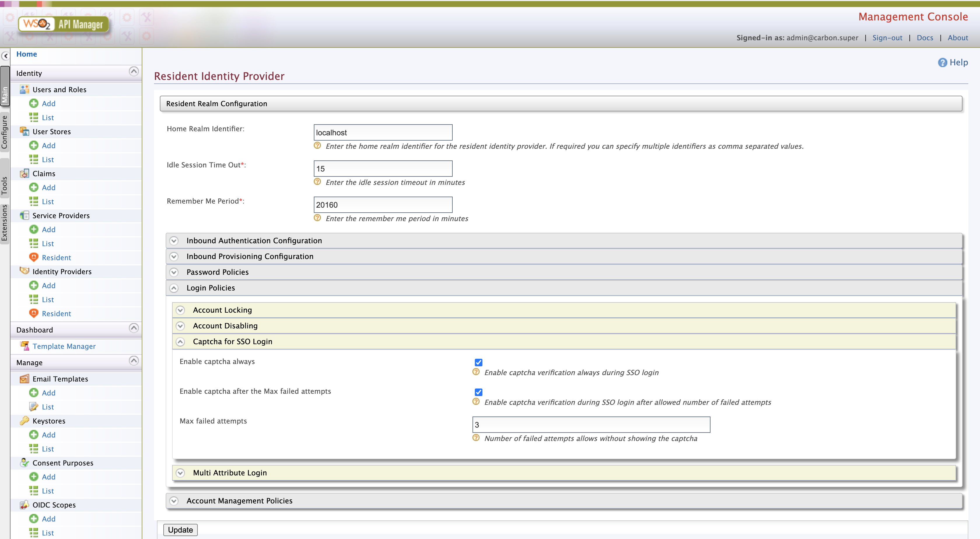The height and width of the screenshot is (539, 980).
Task: Click the Max failed attempts input field
Action: [591, 424]
